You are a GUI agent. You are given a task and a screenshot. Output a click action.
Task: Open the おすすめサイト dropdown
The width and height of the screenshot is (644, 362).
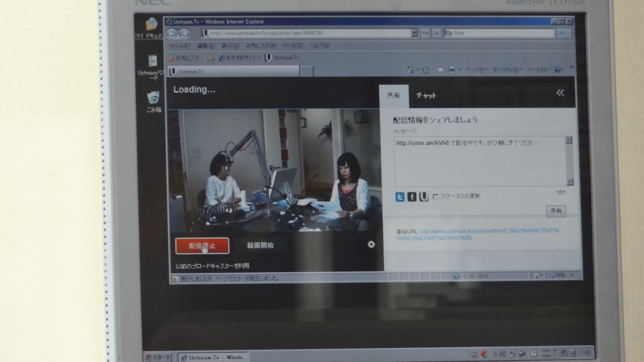coord(239,58)
